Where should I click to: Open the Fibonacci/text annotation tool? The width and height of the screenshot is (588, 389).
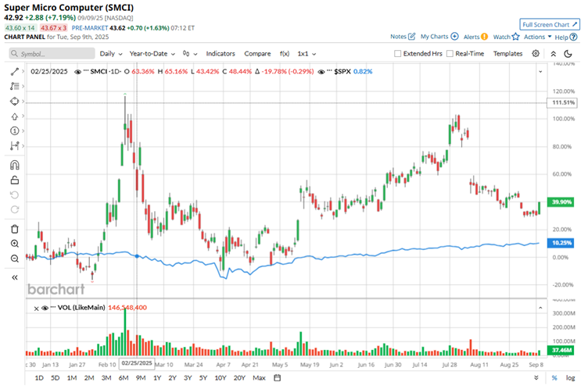coord(14,86)
